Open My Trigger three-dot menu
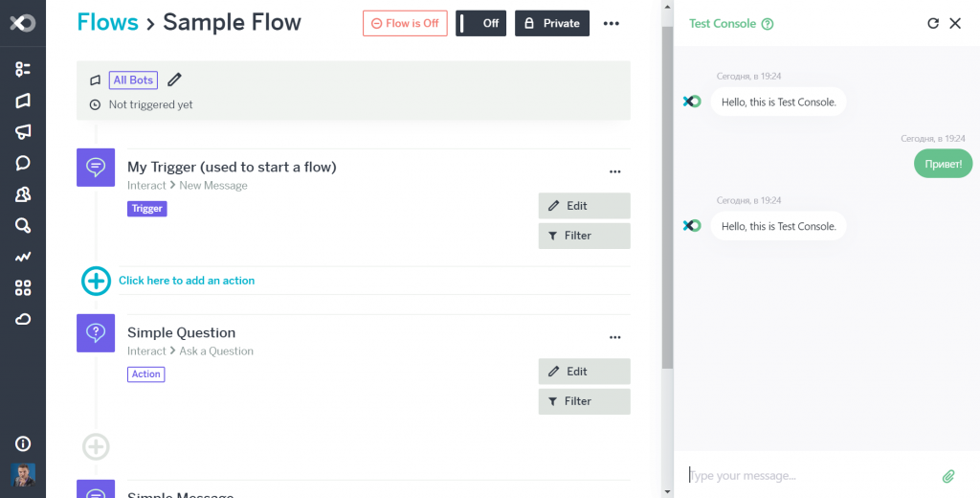The height and width of the screenshot is (498, 980). 615,171
